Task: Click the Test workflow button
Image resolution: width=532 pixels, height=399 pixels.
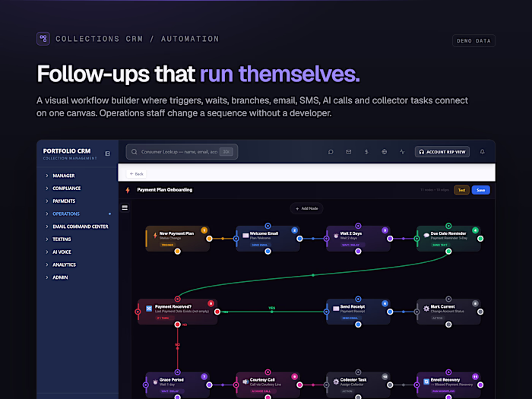Action: [461, 190]
